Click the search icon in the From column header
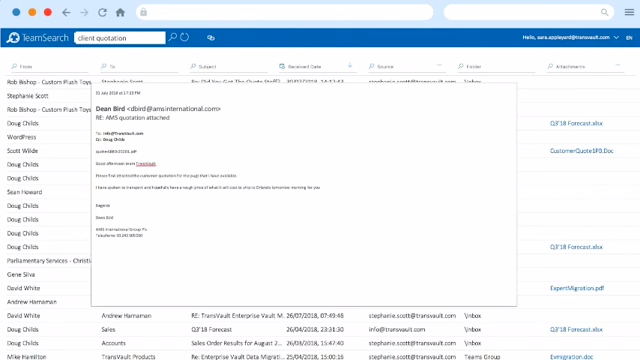This screenshot has height=360, width=640. coord(14,66)
